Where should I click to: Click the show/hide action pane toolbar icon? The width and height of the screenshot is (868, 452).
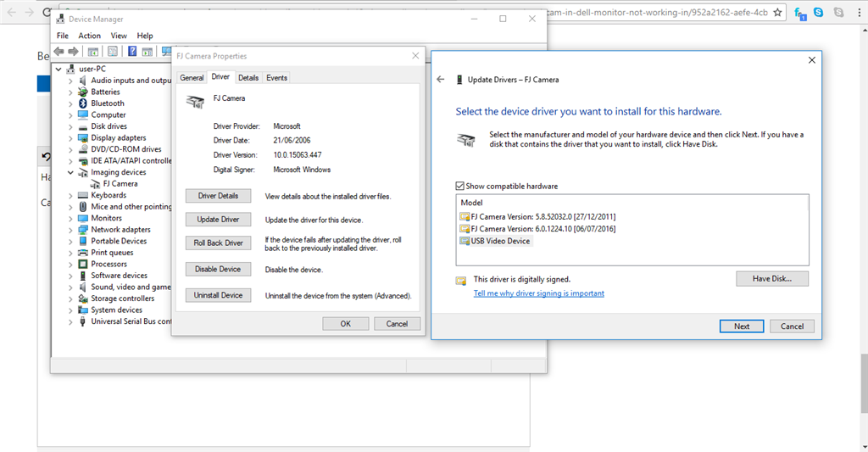147,52
